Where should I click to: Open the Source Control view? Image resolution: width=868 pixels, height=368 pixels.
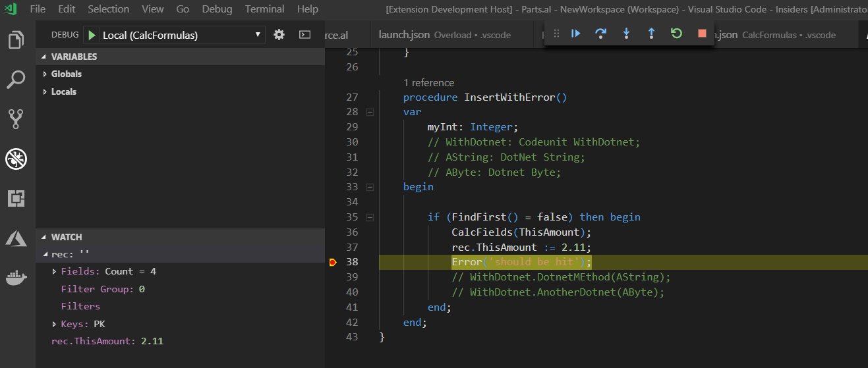(x=16, y=119)
